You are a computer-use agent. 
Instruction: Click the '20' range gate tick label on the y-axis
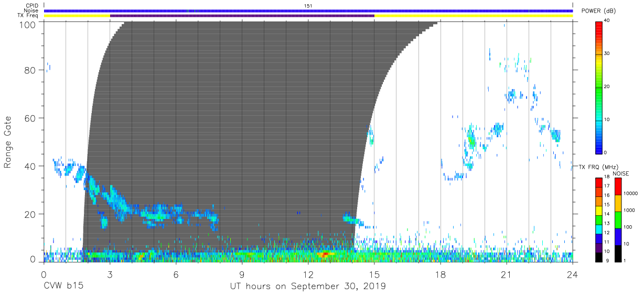tap(30, 214)
